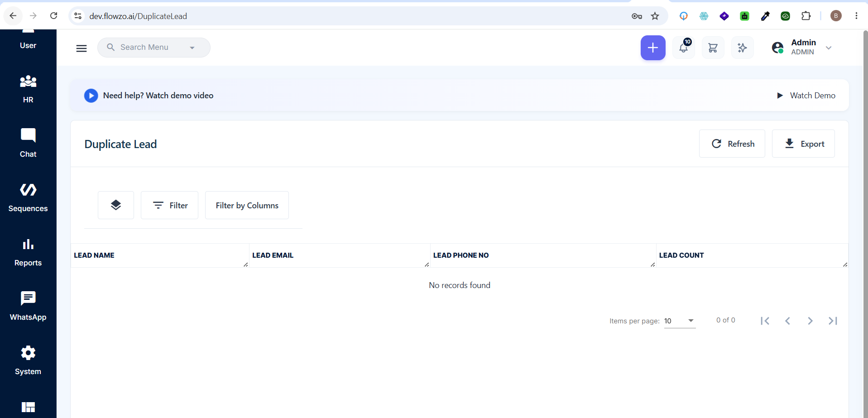Toggle the hamburger menu
The height and width of the screenshot is (418, 868).
82,48
